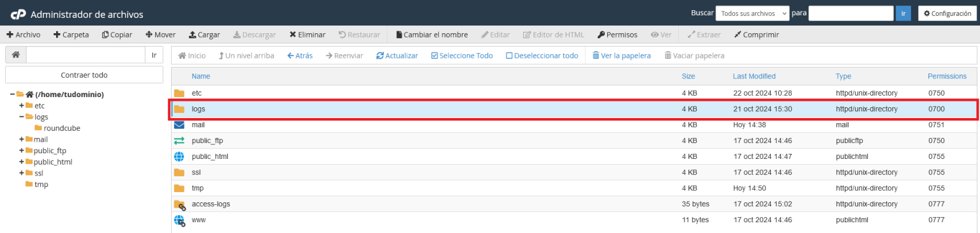Click the access-logs linked folder icon
The height and width of the screenshot is (233, 980).
[x=179, y=204]
